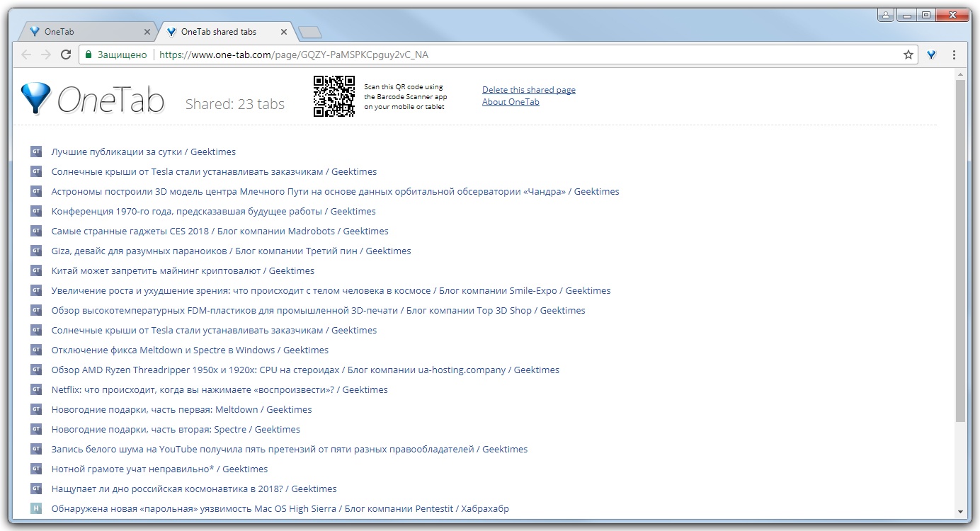Open 'Отключение фикса Meltdown и Spectre в Windows'

(190, 350)
